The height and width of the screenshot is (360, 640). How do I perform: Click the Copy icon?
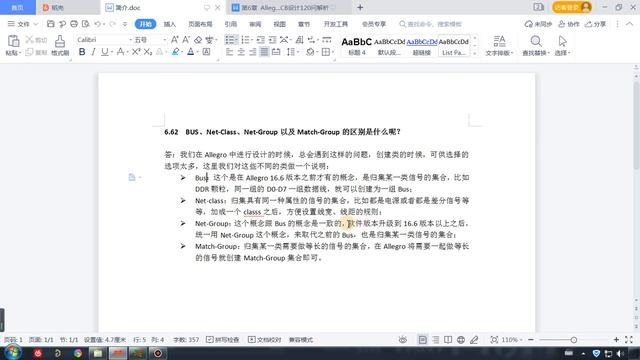click(29, 52)
